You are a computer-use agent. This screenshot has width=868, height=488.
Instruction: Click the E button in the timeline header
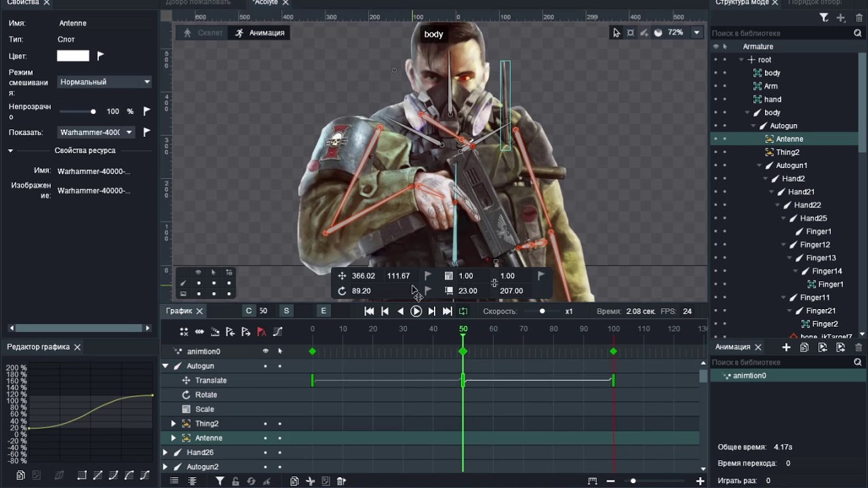coord(323,311)
